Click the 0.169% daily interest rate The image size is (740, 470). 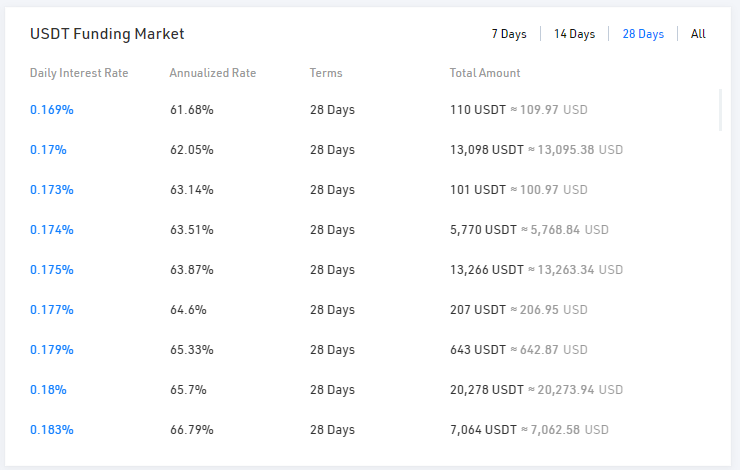(x=52, y=110)
